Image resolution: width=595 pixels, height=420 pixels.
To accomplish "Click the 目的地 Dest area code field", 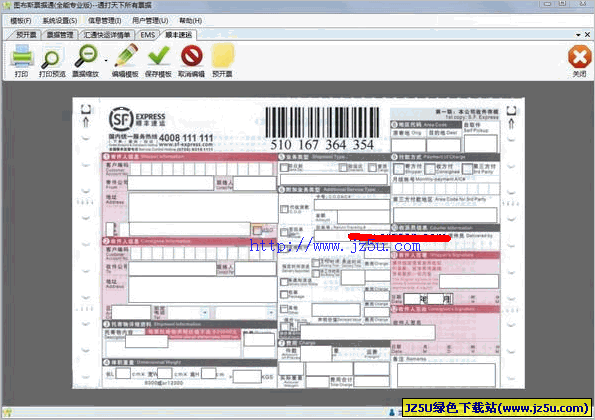I will [443, 145].
